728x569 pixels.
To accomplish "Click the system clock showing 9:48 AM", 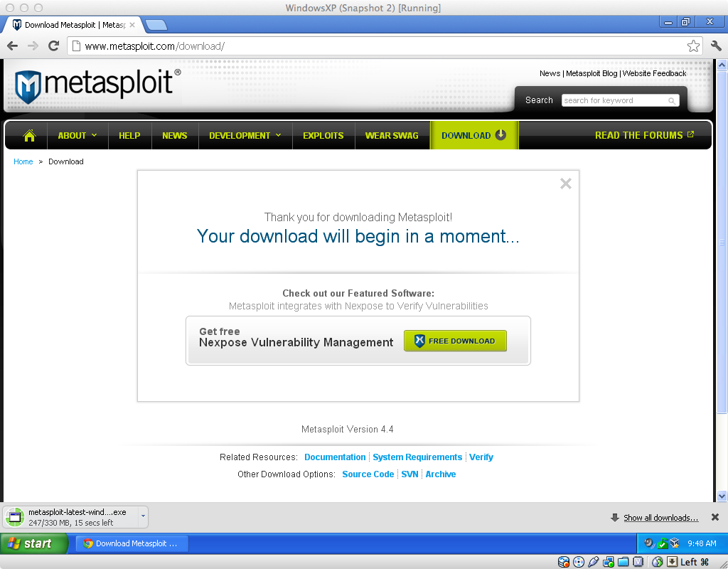I will (702, 543).
